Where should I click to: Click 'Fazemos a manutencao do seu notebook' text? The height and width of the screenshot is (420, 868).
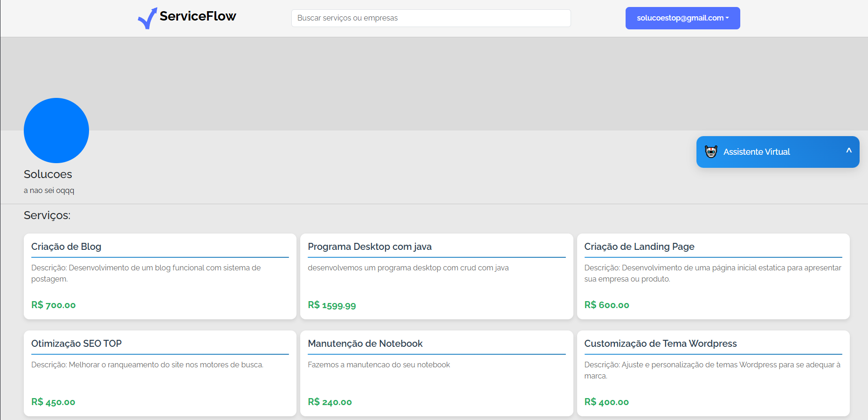[379, 365]
